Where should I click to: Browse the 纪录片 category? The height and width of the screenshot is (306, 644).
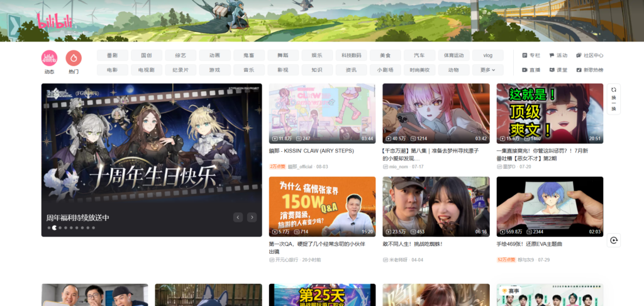[180, 70]
